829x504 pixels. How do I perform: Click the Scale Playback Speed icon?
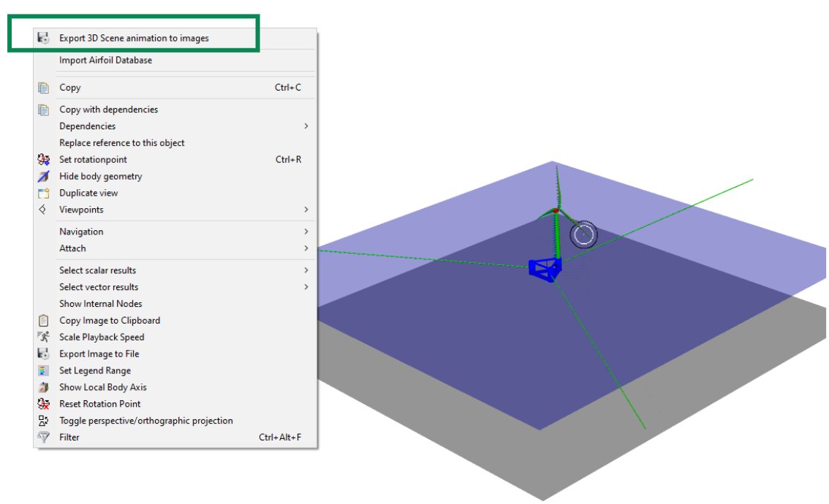point(43,337)
